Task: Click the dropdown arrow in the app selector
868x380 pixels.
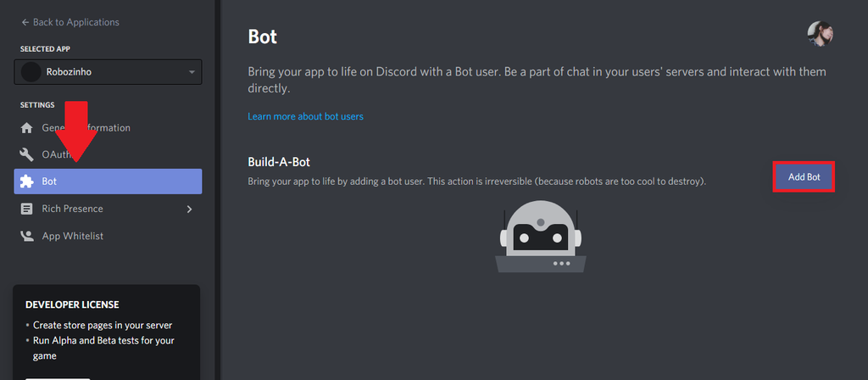Action: (x=192, y=72)
